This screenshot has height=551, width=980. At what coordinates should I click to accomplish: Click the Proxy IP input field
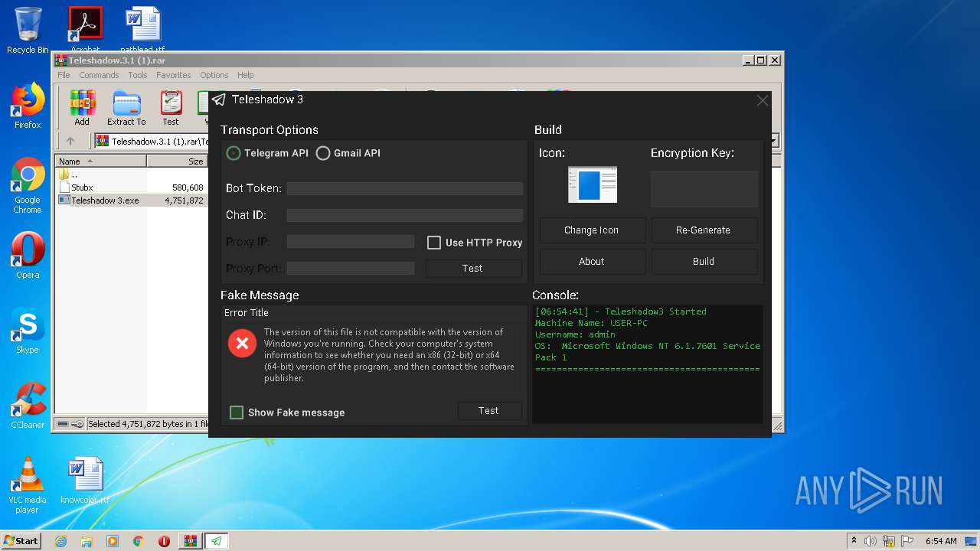tap(351, 242)
